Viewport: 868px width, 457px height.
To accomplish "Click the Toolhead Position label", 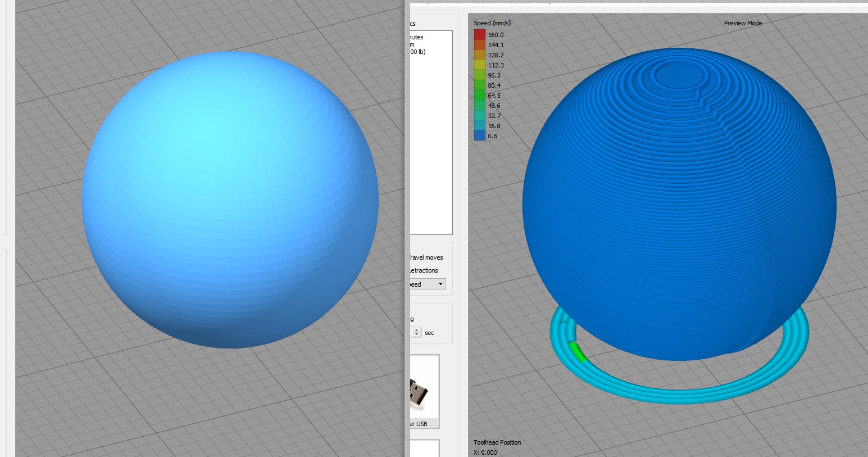I will [497, 442].
